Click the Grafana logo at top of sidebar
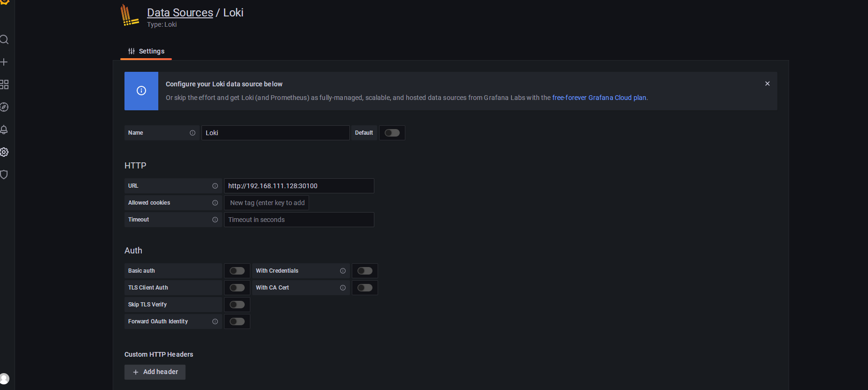 pyautogui.click(x=5, y=2)
